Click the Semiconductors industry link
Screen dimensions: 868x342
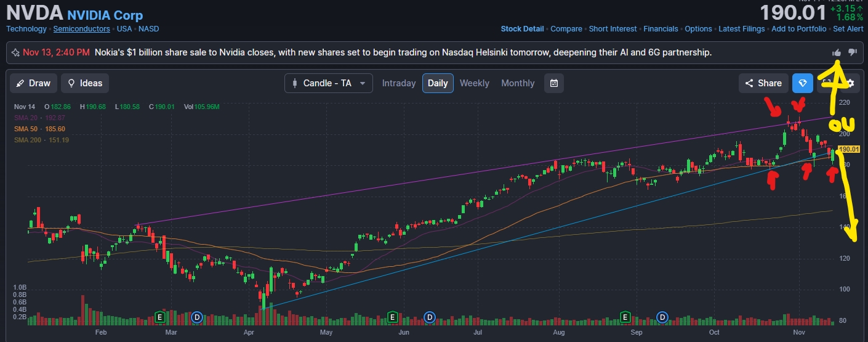81,29
